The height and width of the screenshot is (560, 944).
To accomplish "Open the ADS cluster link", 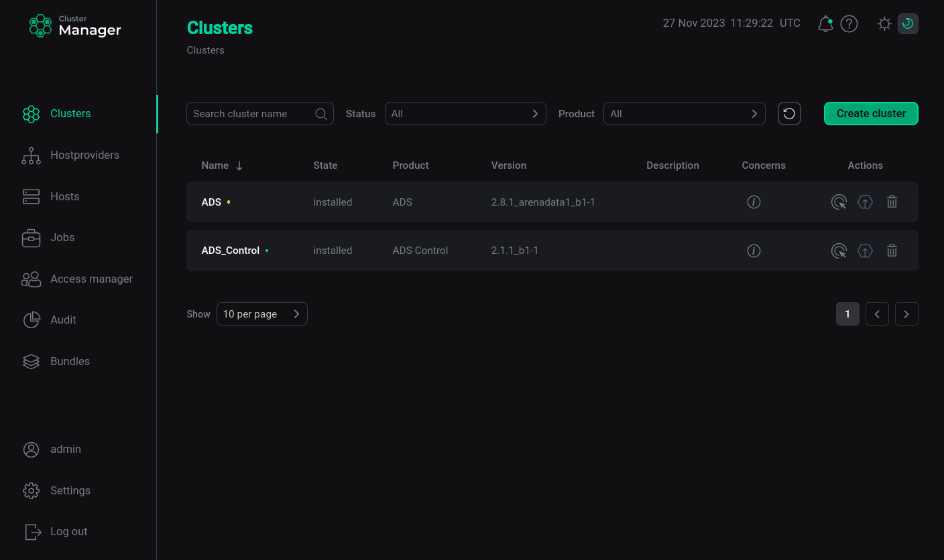I will coord(211,202).
